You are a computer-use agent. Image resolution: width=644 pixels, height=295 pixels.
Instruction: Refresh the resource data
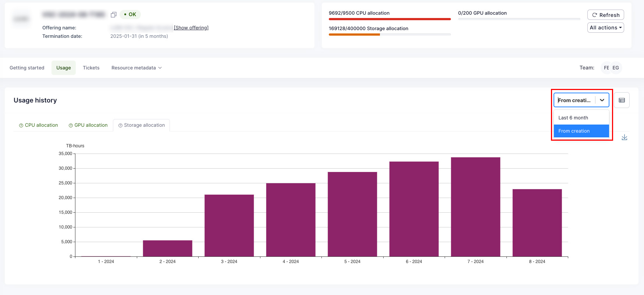point(605,15)
